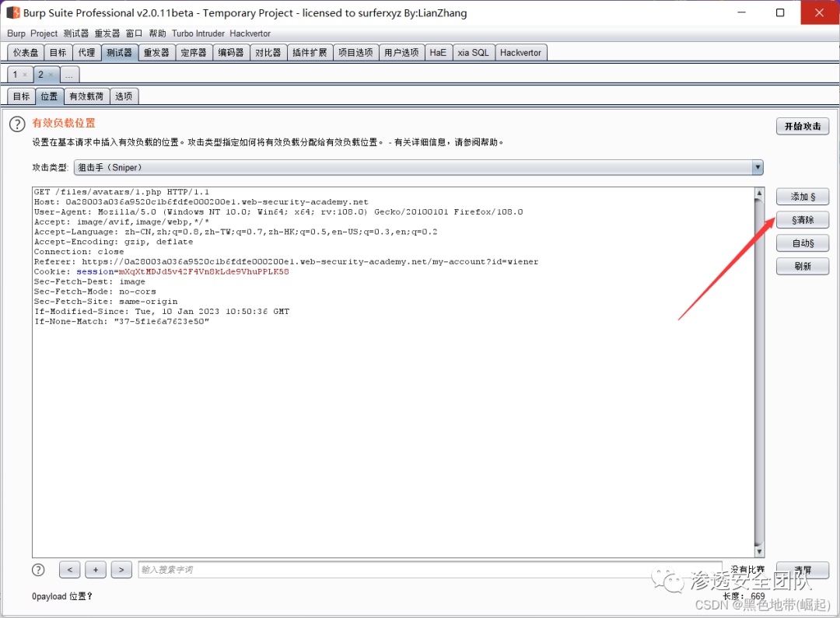Click into the 输入搜索字词 search field
This screenshot has height=618, width=840.
430,570
